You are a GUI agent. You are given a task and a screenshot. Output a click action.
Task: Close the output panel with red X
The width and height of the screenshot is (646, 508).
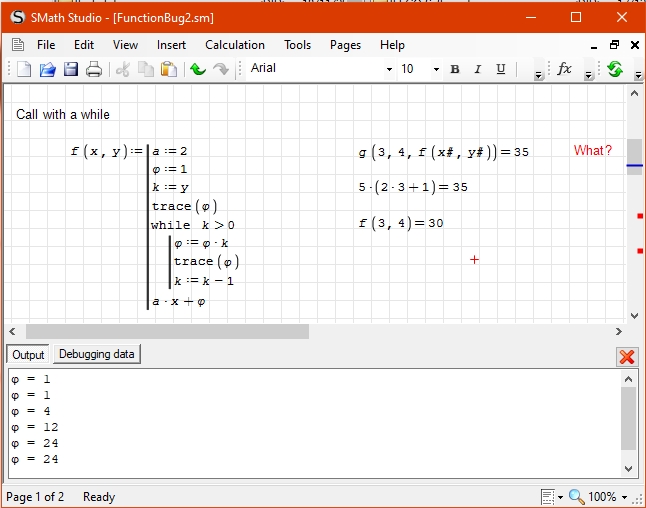627,356
